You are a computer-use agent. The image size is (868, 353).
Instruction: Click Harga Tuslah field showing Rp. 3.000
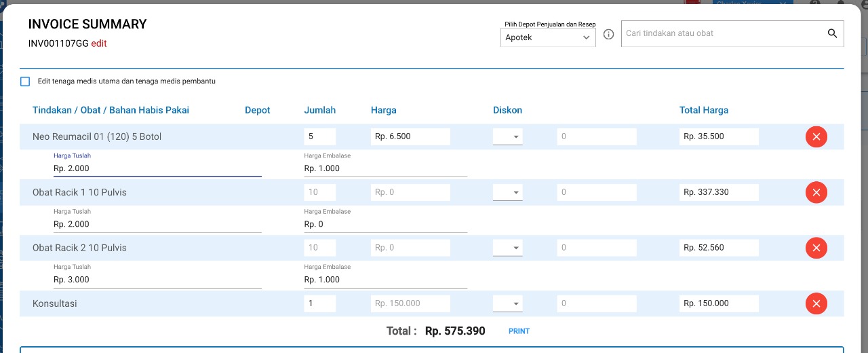(x=157, y=280)
